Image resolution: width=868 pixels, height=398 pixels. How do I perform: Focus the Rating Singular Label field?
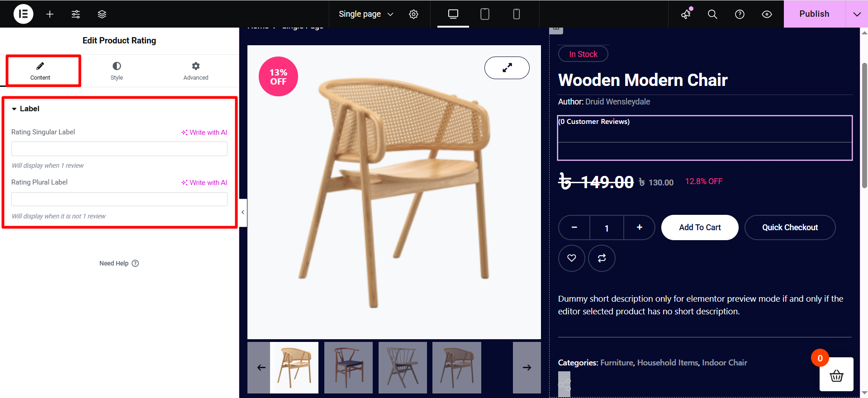pos(119,149)
